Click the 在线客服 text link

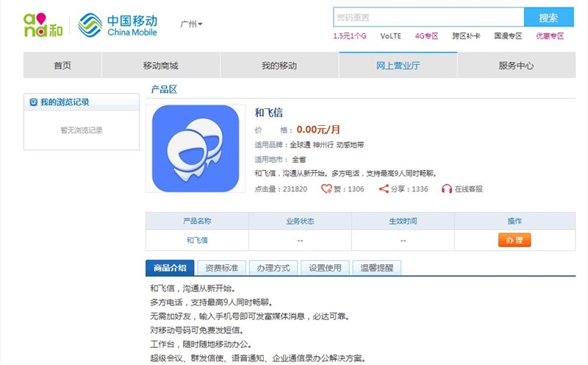[469, 189]
